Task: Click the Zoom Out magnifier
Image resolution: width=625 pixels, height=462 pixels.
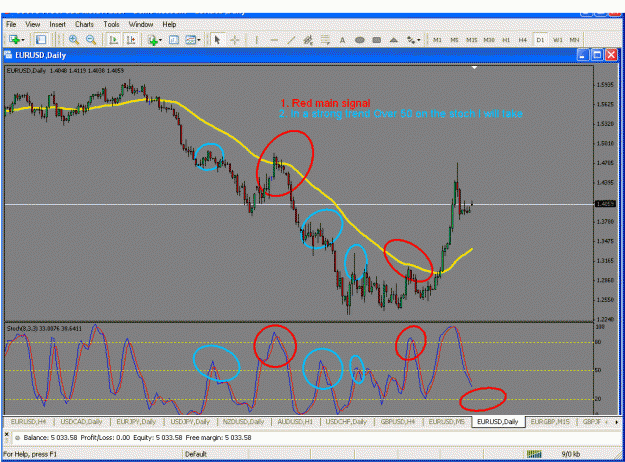Action: [91, 39]
